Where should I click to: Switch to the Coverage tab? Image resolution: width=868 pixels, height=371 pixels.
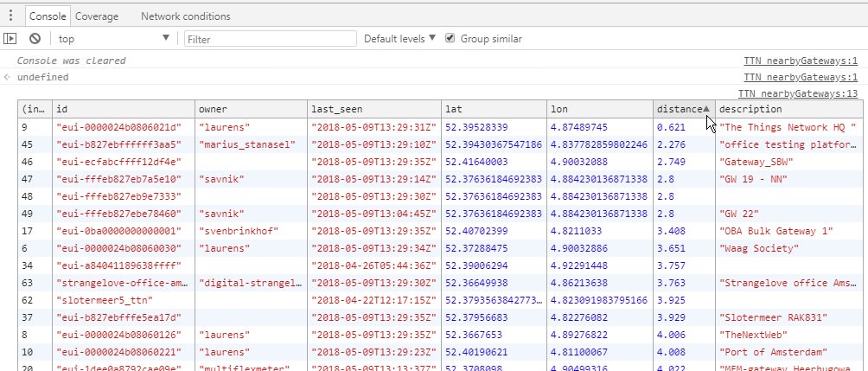click(x=97, y=16)
